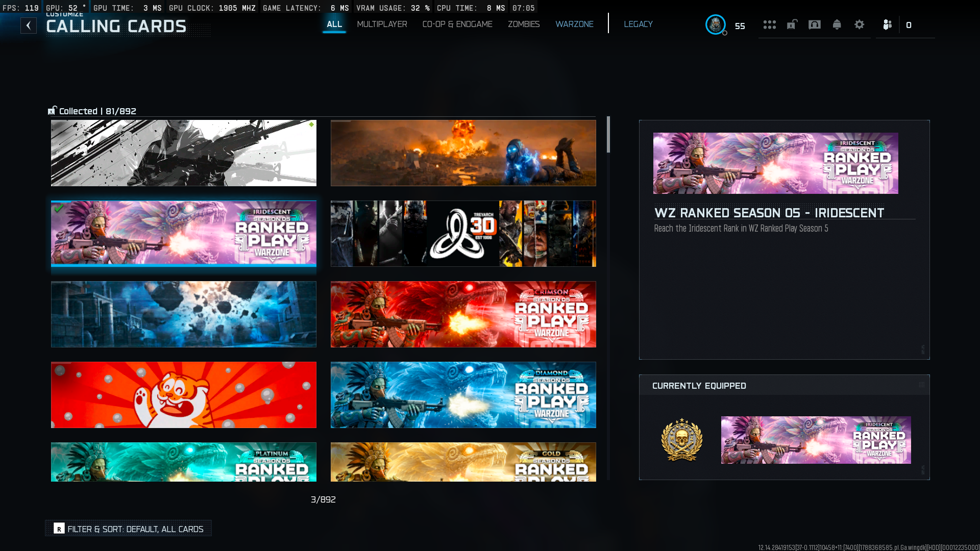Click the gold skull emblem in Currently Equipped

[x=682, y=440]
